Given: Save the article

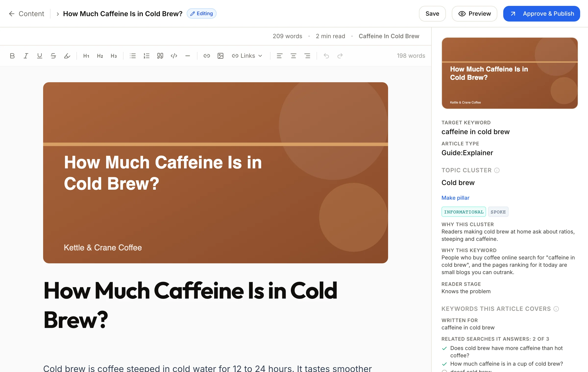Looking at the screenshot, I should point(432,14).
